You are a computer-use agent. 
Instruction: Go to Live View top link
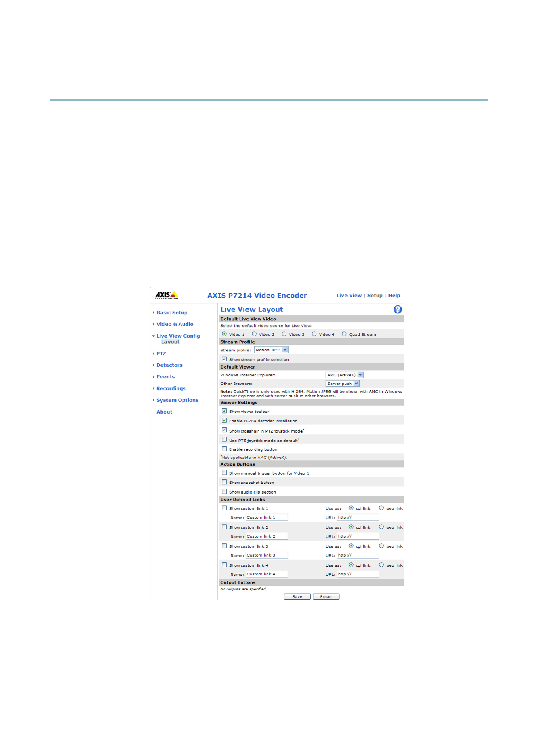click(x=349, y=296)
